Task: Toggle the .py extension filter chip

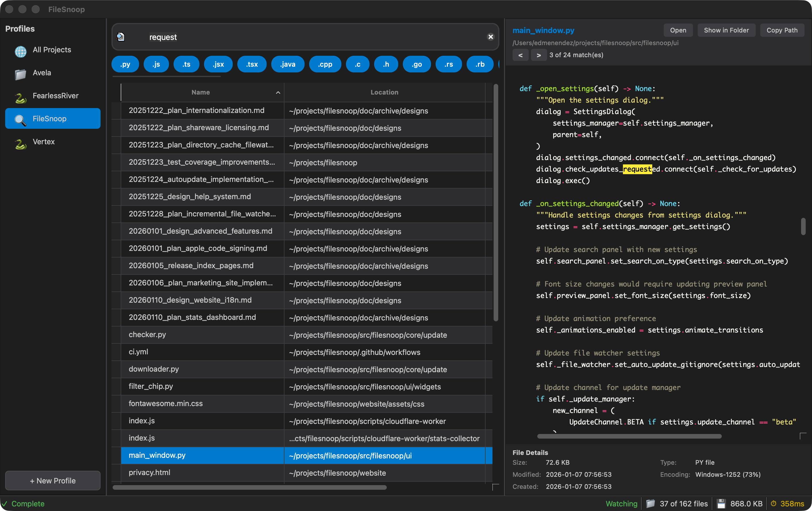Action: pyautogui.click(x=125, y=64)
